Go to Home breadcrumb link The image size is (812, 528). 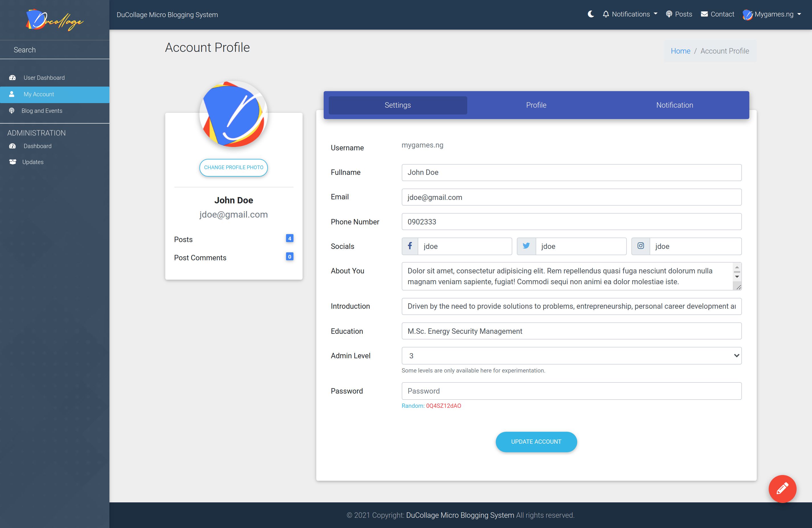point(680,51)
